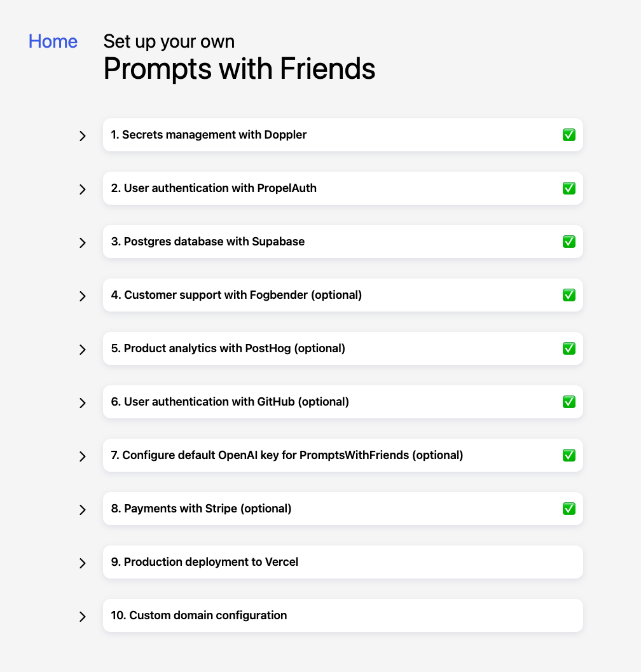Select the Custom domain configuration row
The image size is (641, 672).
pyautogui.click(x=342, y=615)
